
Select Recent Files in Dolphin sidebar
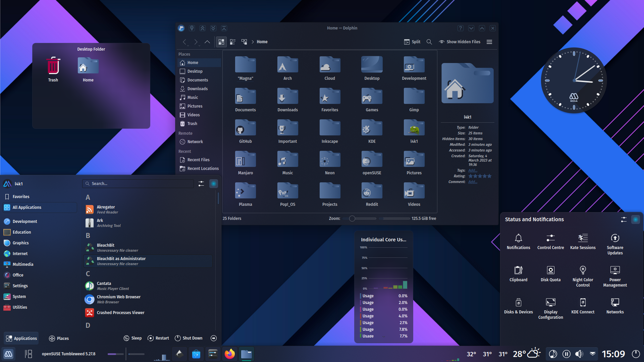pyautogui.click(x=199, y=160)
